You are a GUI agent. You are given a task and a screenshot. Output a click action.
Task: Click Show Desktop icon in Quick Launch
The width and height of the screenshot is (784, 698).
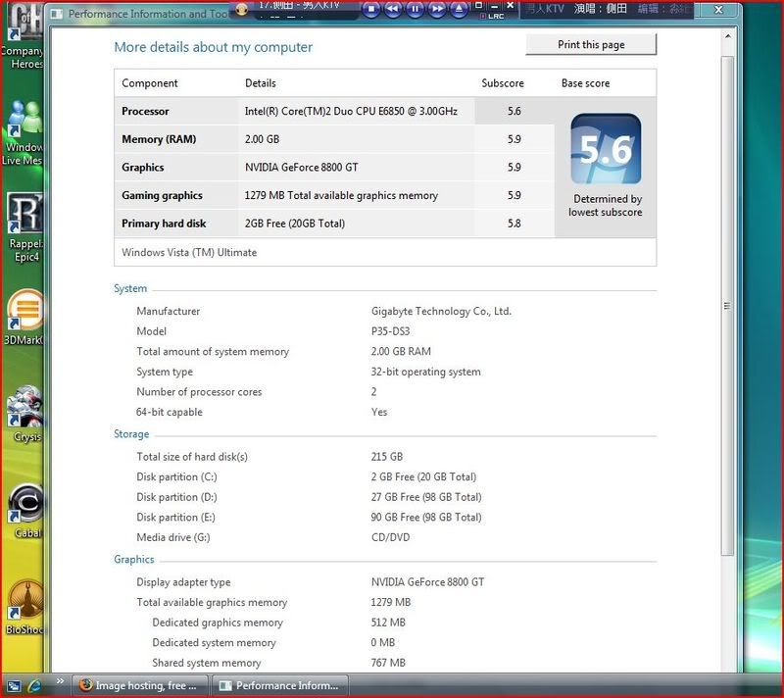click(x=14, y=686)
